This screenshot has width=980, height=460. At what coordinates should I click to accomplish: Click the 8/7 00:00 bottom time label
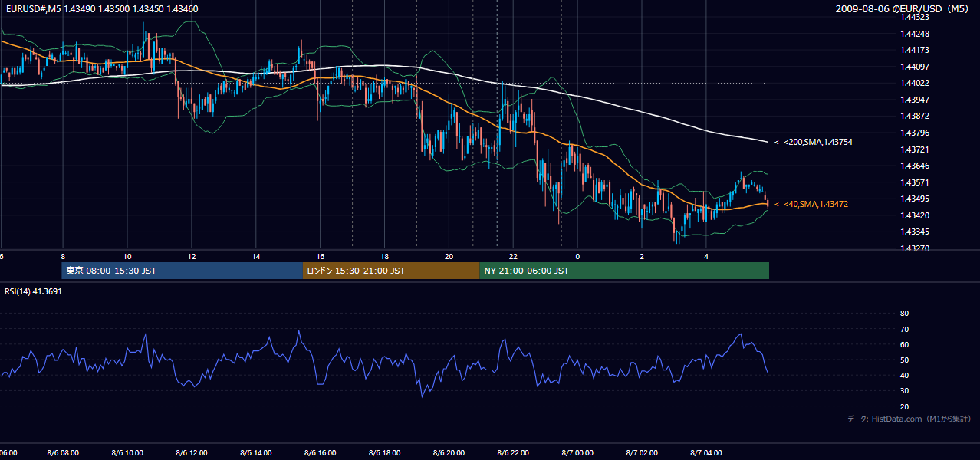pyautogui.click(x=578, y=453)
